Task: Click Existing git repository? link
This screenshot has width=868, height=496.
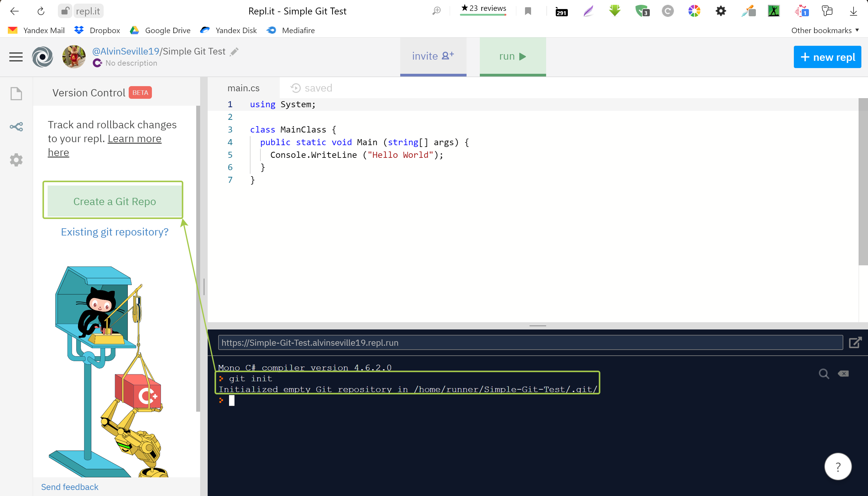Action: pyautogui.click(x=115, y=232)
